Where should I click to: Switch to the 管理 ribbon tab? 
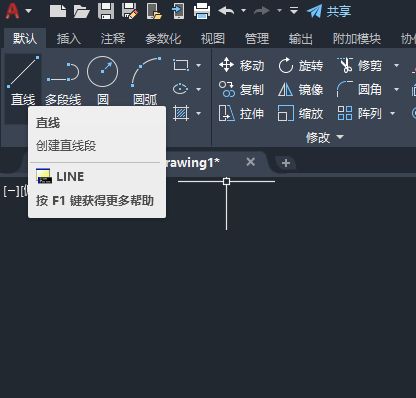coord(257,39)
